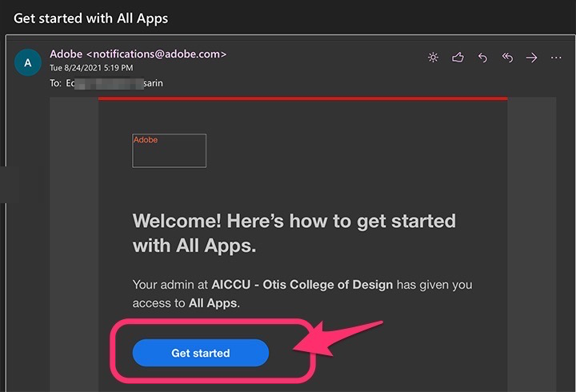The width and height of the screenshot is (576, 392).
Task: Click the recipient name in the To line
Action: click(114, 83)
